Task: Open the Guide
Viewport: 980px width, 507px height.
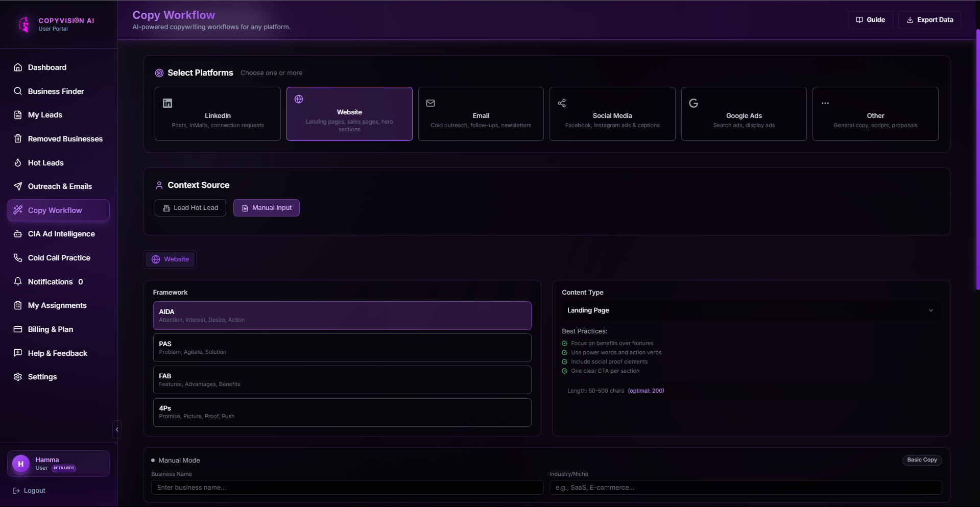Action: (870, 19)
